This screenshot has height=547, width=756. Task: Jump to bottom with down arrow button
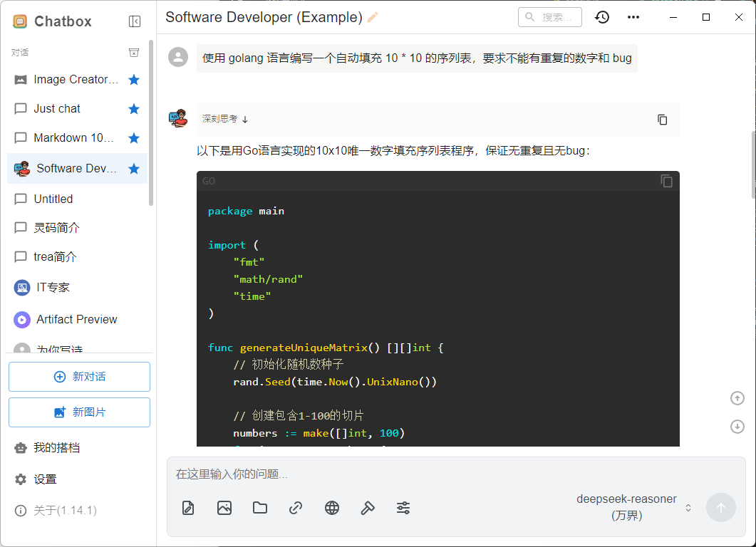coord(737,427)
